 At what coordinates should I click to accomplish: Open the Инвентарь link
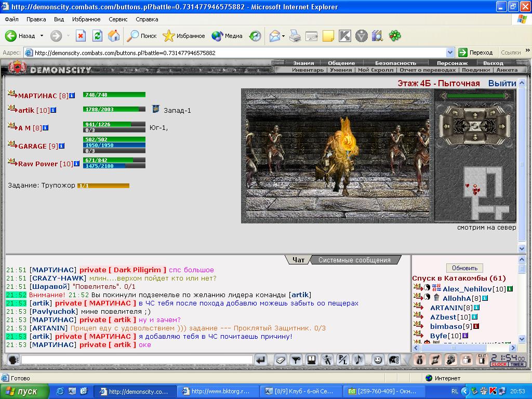tap(308, 70)
